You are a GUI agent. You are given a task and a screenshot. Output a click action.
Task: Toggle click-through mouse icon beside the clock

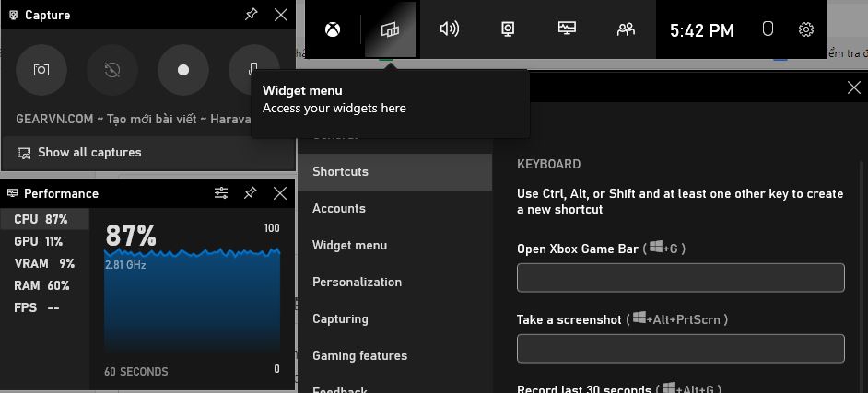coord(768,29)
